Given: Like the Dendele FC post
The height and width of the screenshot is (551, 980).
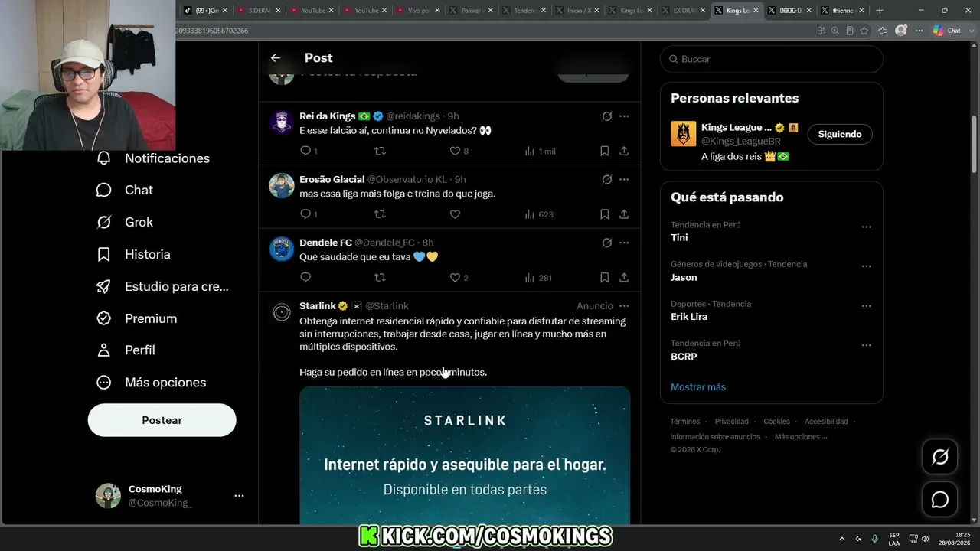Looking at the screenshot, I should click(459, 277).
